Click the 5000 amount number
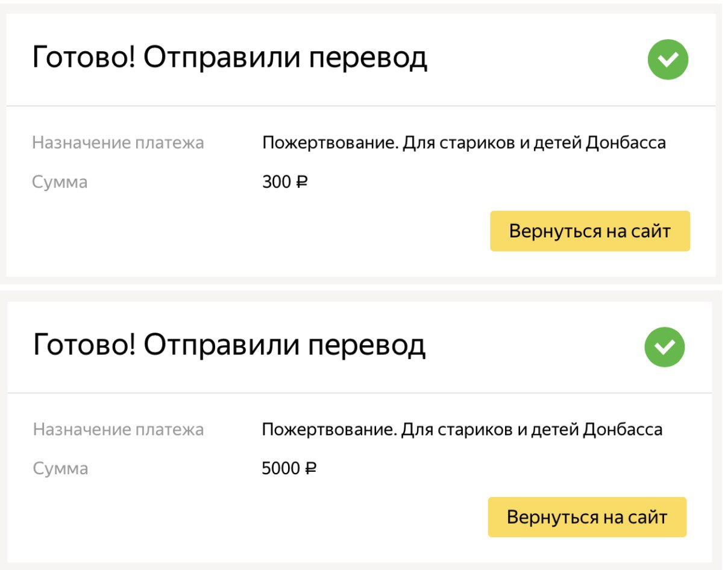Screen dimensions: 728x570 click(281, 468)
